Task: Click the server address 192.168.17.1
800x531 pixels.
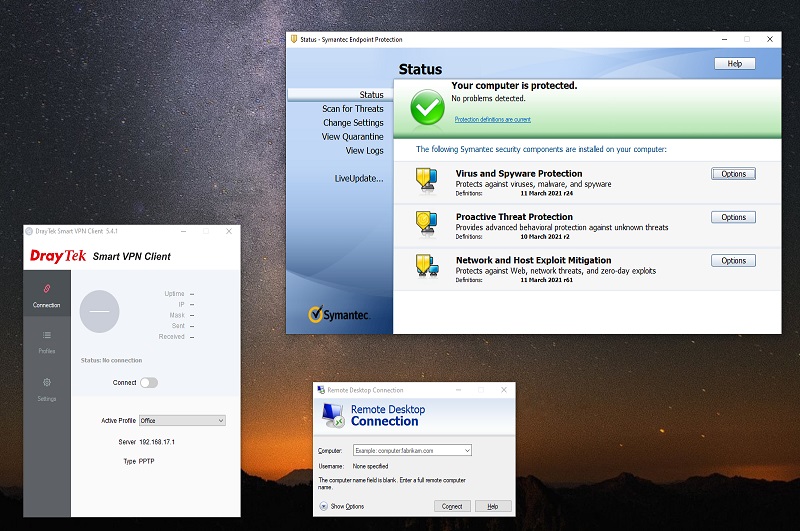Action: 157,442
